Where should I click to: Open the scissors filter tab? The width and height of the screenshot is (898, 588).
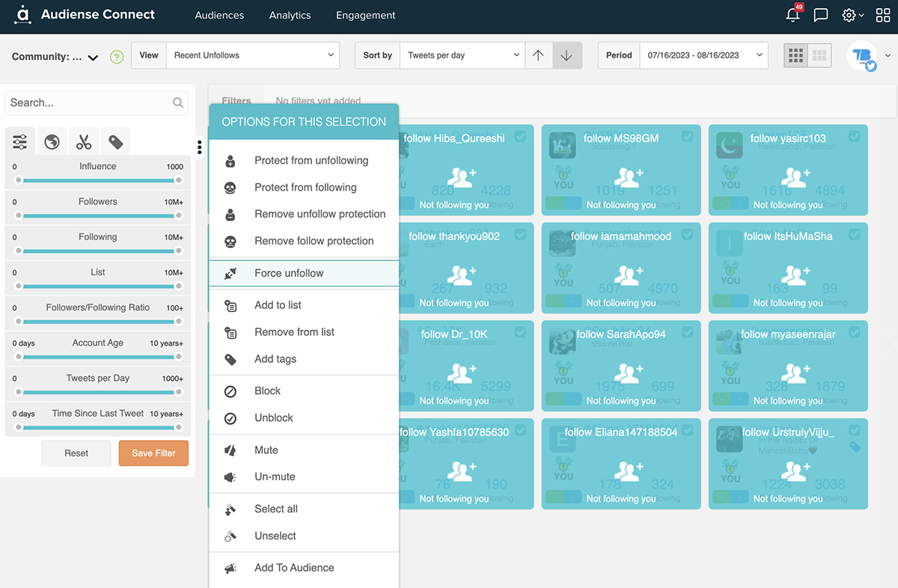(84, 141)
